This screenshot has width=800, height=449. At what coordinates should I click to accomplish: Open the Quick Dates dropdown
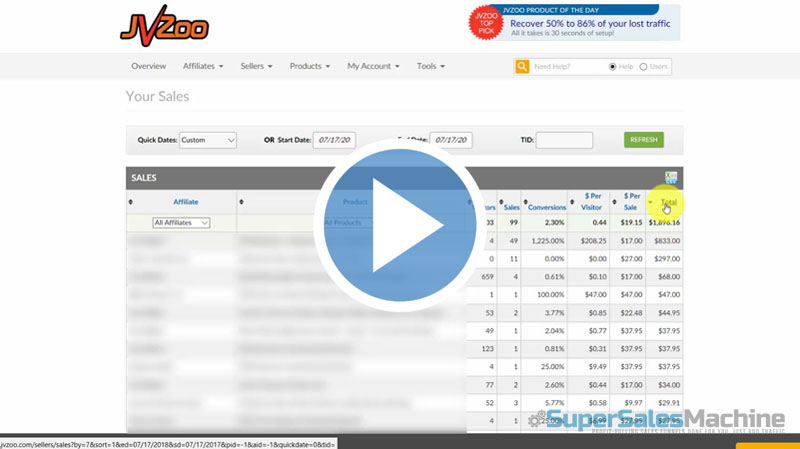(x=208, y=140)
